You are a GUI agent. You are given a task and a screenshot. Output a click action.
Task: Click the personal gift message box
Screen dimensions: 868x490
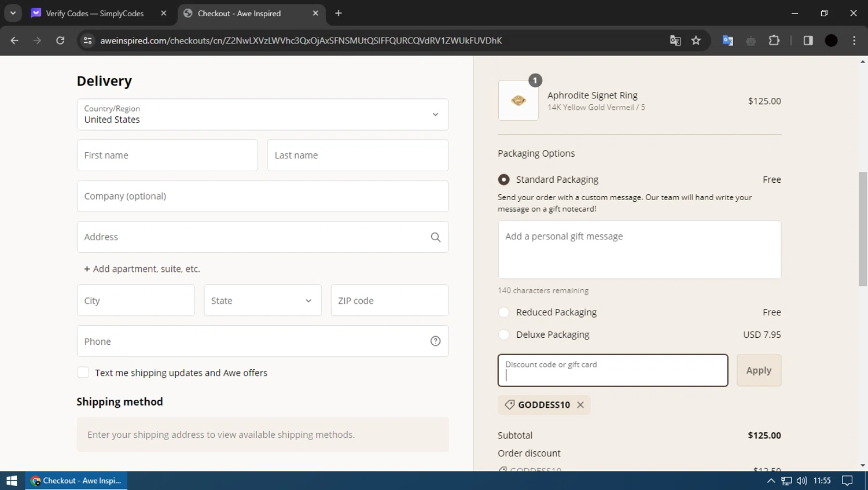[x=639, y=250]
